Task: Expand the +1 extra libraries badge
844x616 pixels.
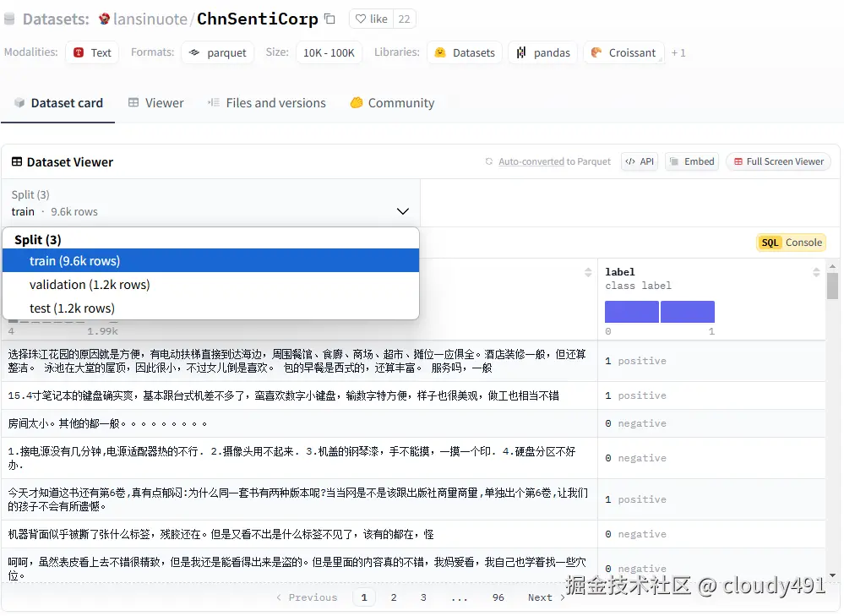Action: (678, 52)
